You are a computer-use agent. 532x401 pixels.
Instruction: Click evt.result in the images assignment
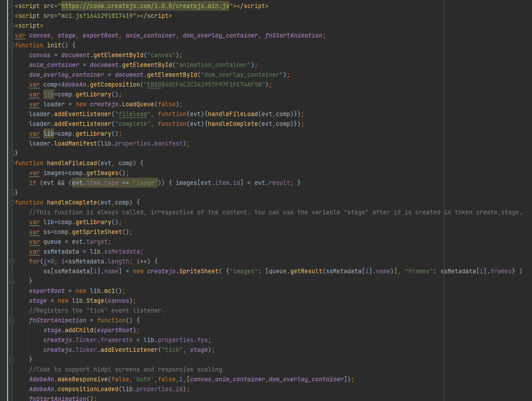pos(272,183)
